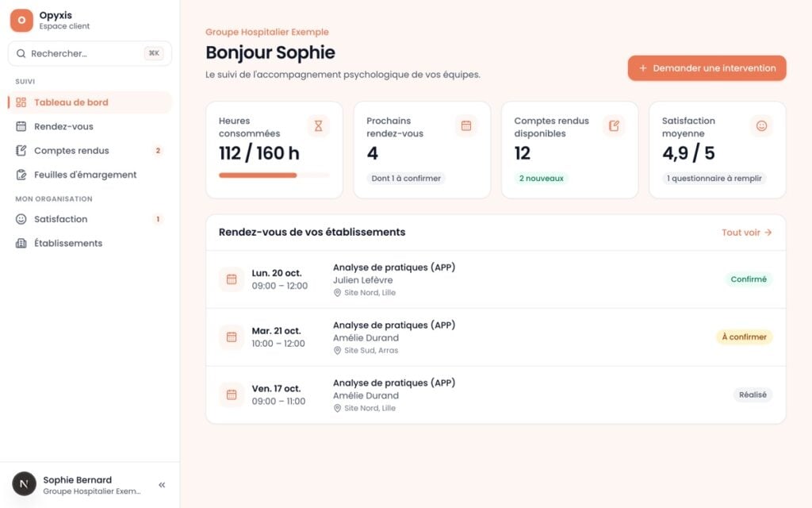Click the Satisfaction smiley icon in sidebar

point(21,219)
